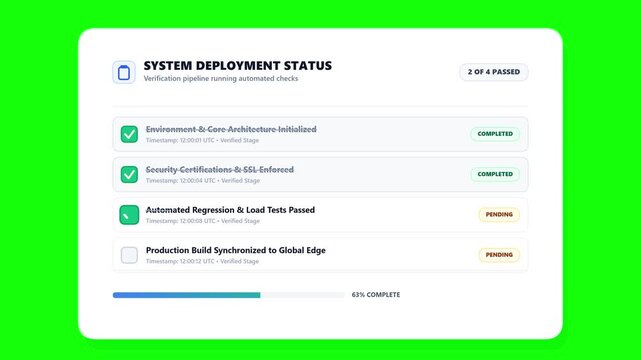
Task: Click the deployment progress bar
Action: tap(229, 295)
